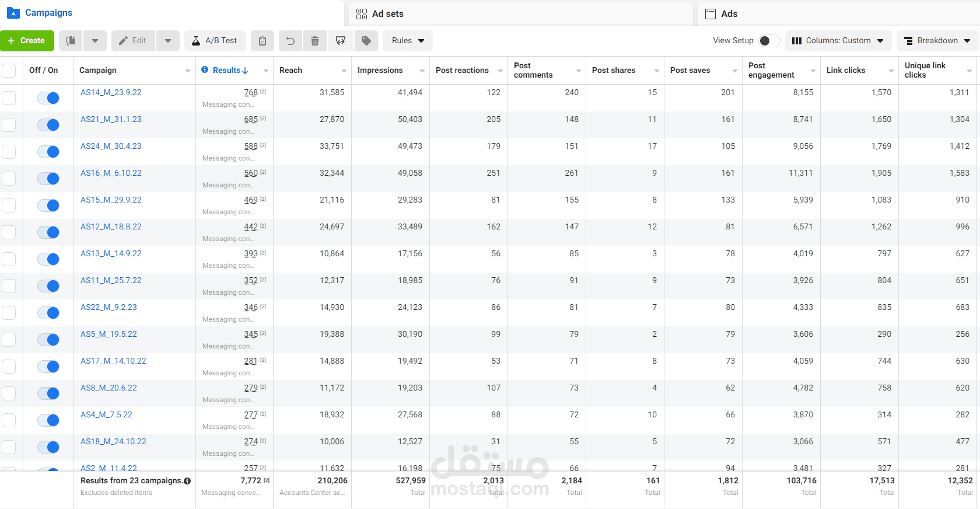Sort by the Impressions column header
980x509 pixels.
(x=380, y=71)
